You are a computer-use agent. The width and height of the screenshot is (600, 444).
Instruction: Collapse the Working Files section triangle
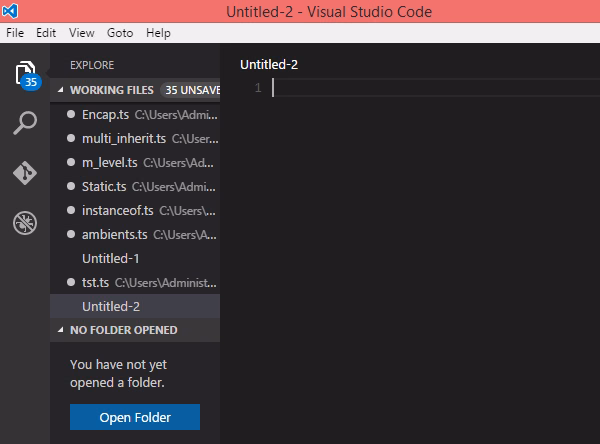coord(60,90)
